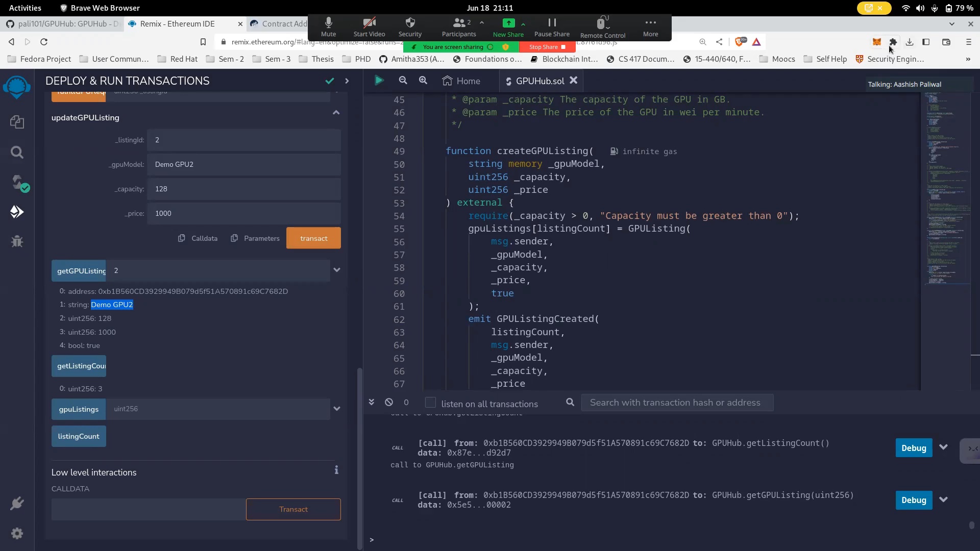The image size is (980, 551).
Task: Toggle the Brave sidebar panel icon
Action: coord(925,42)
